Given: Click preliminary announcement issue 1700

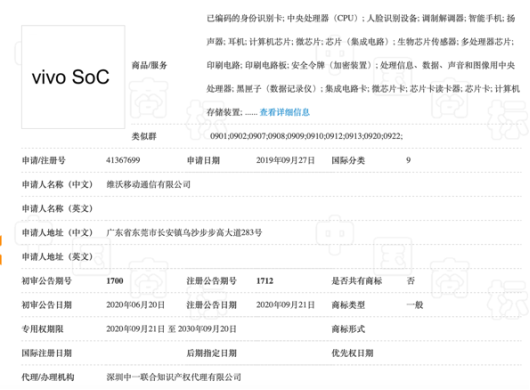Looking at the screenshot, I should (115, 281).
